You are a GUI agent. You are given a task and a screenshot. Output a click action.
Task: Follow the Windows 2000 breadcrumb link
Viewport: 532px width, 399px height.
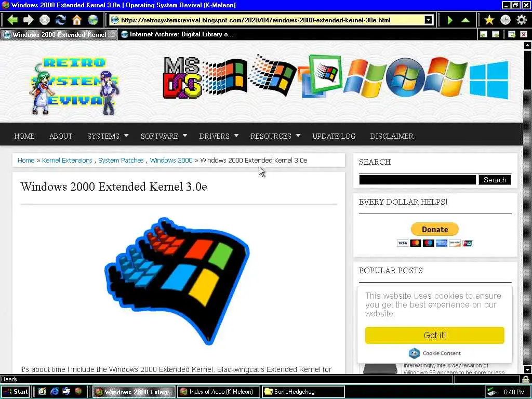coord(171,160)
